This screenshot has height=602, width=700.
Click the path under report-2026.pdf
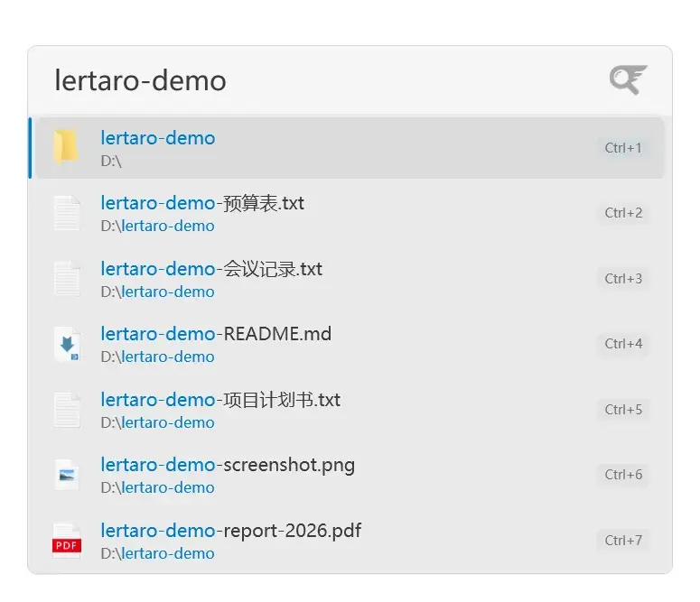coord(157,553)
